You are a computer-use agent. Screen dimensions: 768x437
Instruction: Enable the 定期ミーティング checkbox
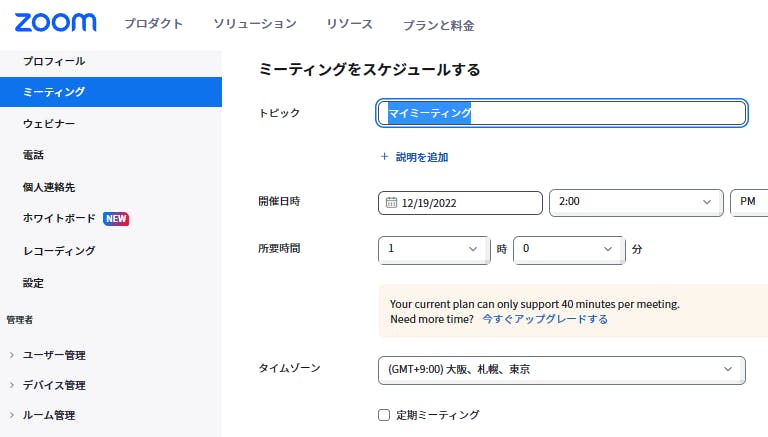click(x=384, y=415)
